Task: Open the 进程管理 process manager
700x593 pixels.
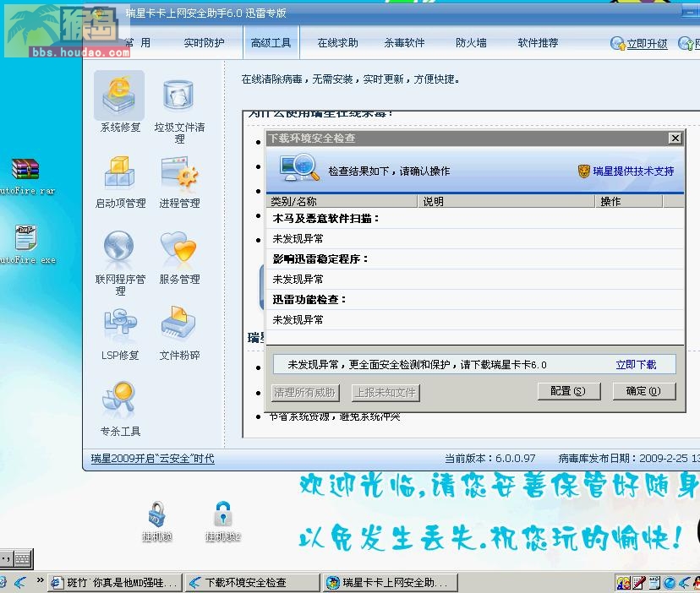Action: [179, 181]
